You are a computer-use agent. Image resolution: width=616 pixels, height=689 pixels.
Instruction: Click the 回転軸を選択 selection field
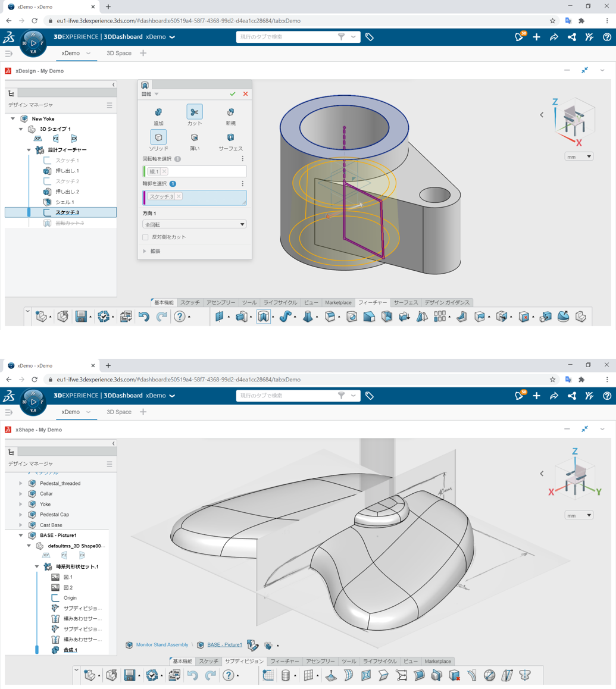[x=195, y=171]
